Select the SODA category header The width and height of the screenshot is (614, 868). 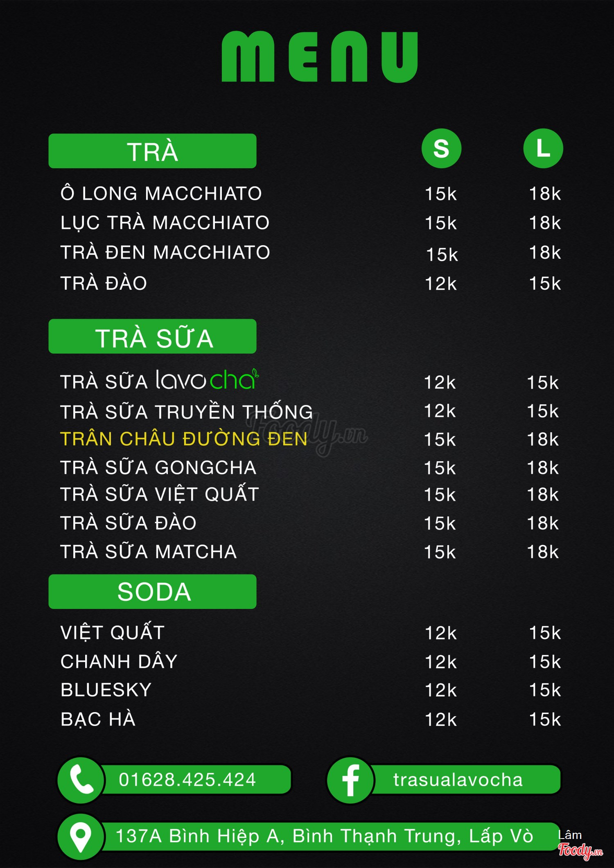152,592
